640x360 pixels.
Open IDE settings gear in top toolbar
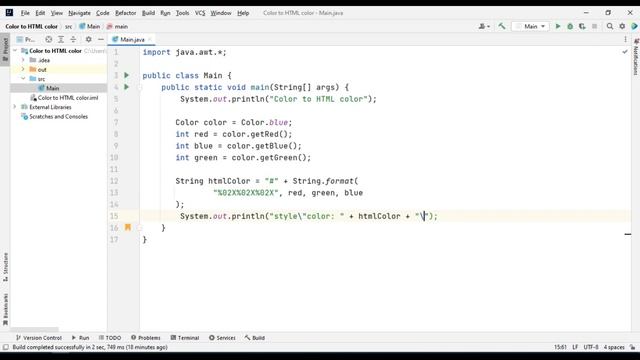pyautogui.click(x=622, y=26)
